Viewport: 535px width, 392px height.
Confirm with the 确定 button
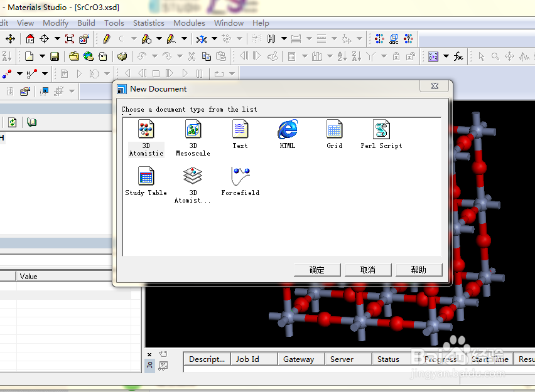click(x=317, y=270)
